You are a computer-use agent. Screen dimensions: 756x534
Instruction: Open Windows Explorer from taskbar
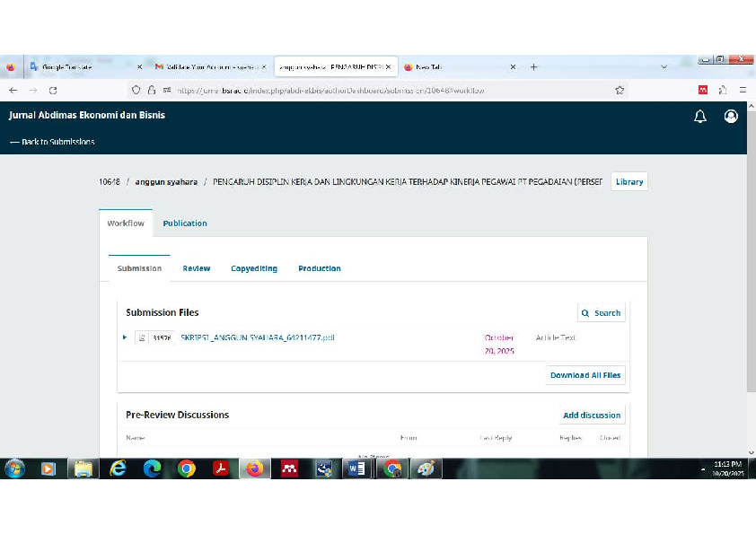click(x=84, y=468)
